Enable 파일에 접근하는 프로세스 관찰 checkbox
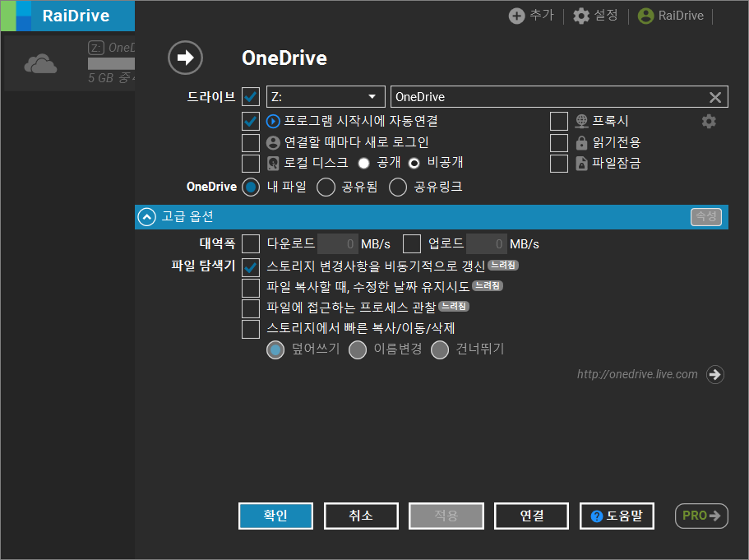The height and width of the screenshot is (560, 749). (251, 308)
